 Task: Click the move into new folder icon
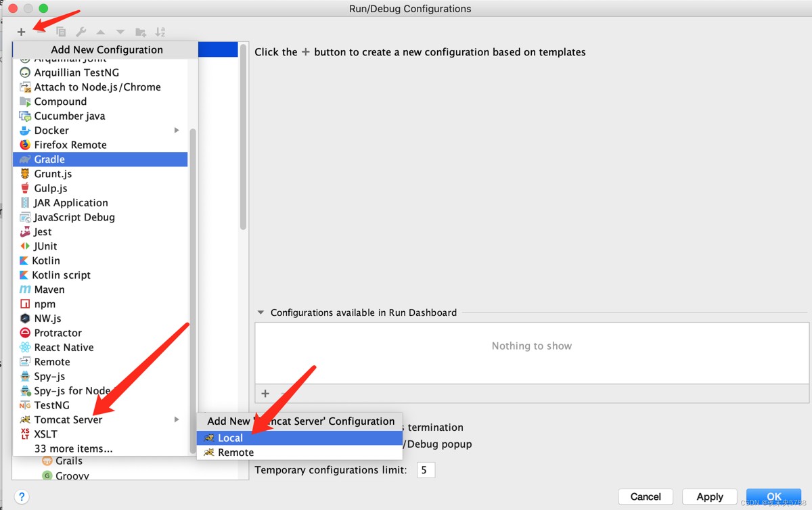[141, 32]
